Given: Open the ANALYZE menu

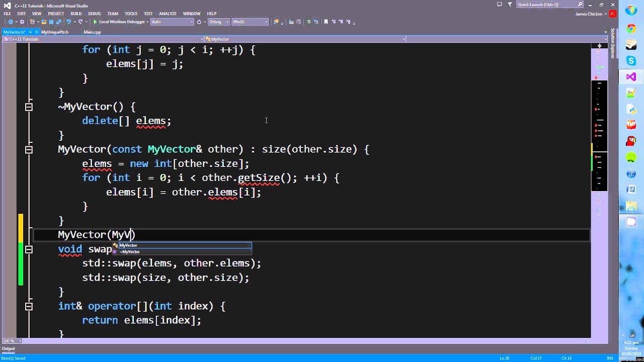Looking at the screenshot, I should click(168, 14).
